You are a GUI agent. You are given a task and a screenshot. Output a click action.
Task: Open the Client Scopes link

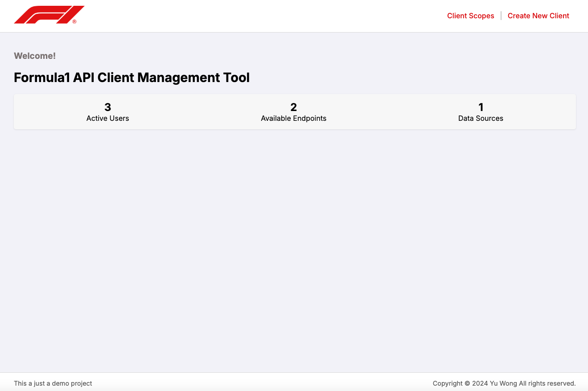tap(470, 16)
